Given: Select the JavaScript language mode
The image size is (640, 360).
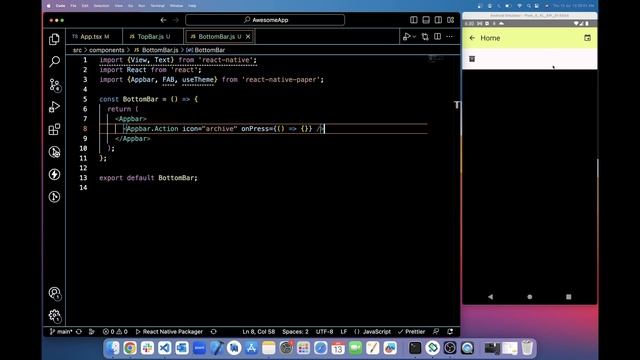Looking at the screenshot, I should click(x=372, y=331).
